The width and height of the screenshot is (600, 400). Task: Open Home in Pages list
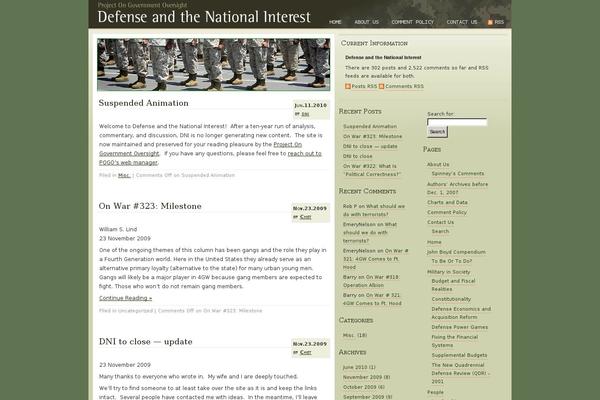coord(434,242)
